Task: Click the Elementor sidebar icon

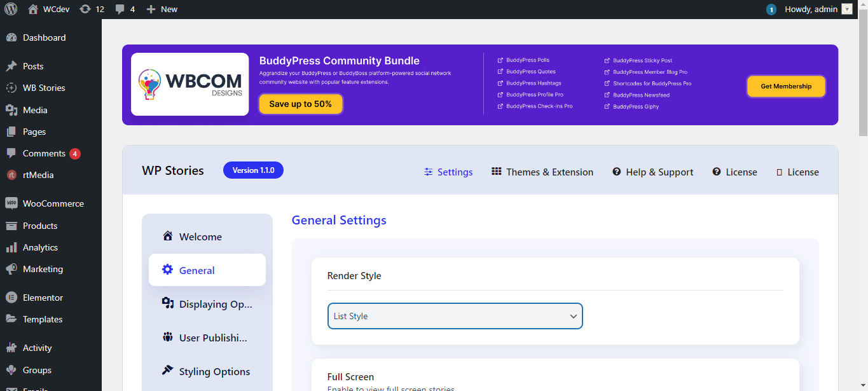Action: click(11, 298)
